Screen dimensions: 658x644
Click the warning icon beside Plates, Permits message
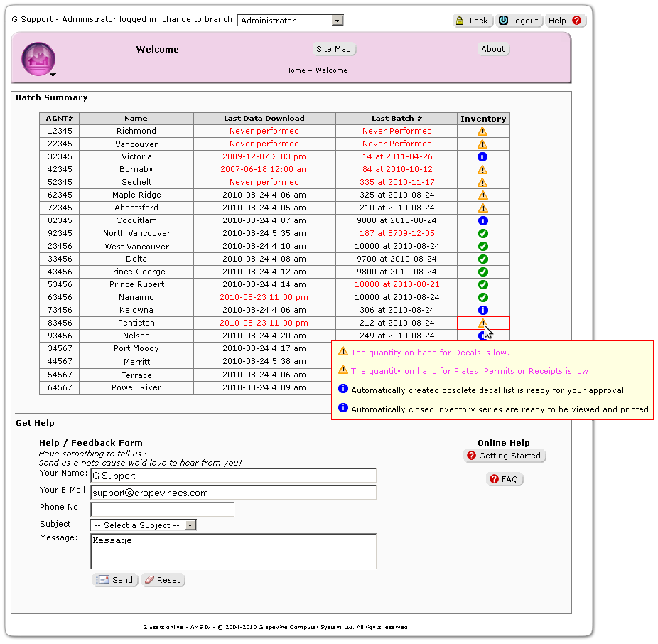[x=343, y=370]
